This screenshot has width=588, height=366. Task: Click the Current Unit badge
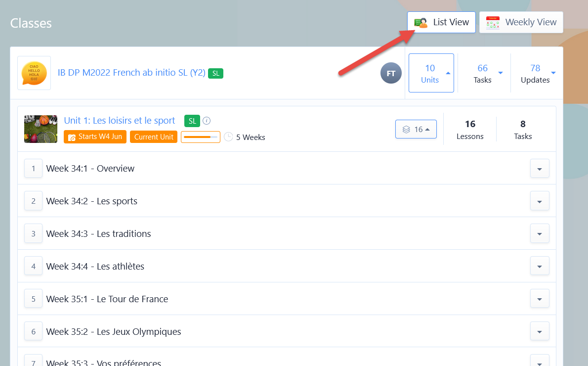pos(154,137)
